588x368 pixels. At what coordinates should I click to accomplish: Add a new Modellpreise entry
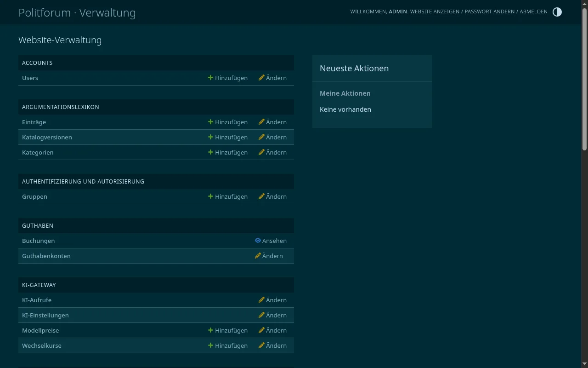tap(228, 330)
